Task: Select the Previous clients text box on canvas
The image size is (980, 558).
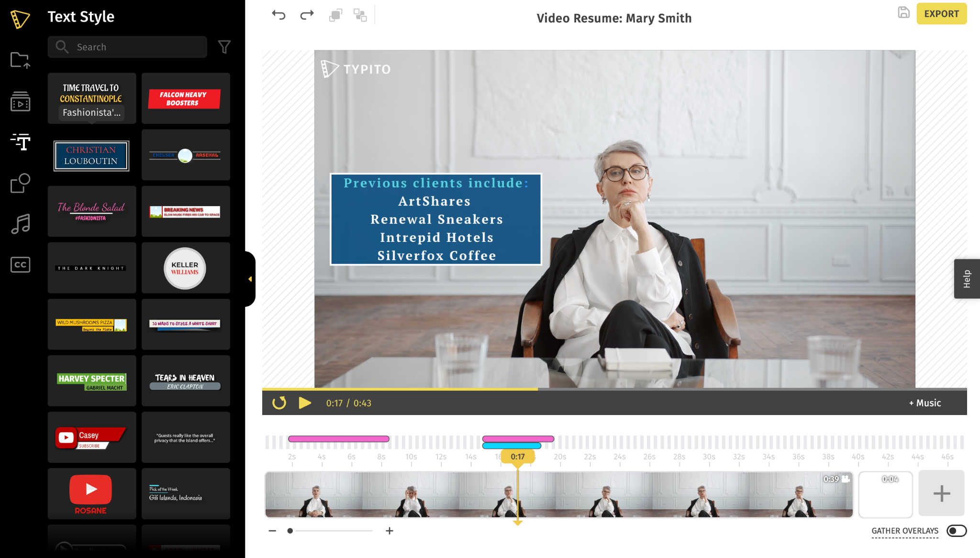Action: (436, 219)
